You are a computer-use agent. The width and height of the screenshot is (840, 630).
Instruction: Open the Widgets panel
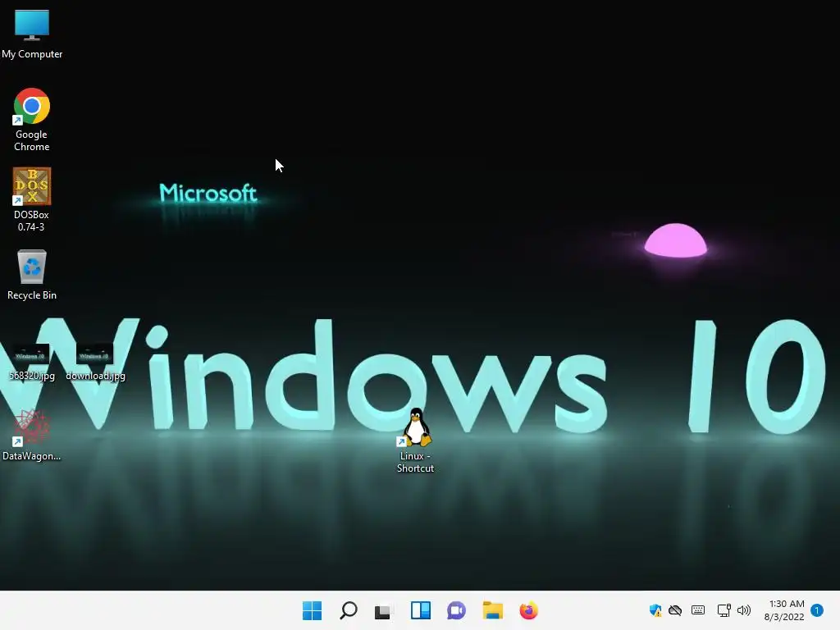(421, 610)
